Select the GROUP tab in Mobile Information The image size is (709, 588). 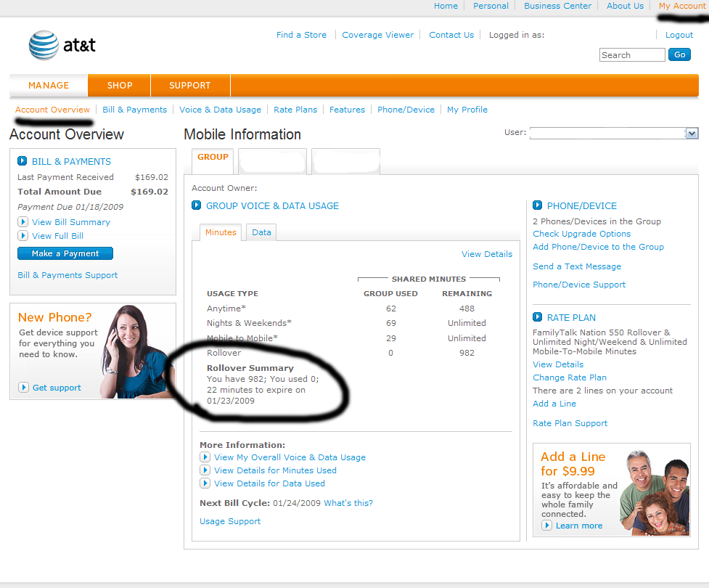[x=213, y=160]
